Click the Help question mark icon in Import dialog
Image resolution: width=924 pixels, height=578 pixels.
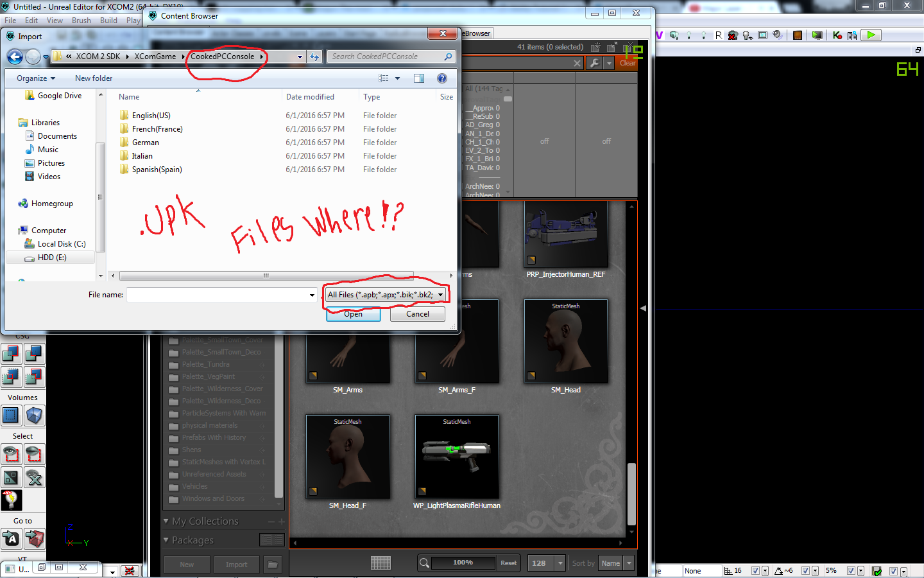coord(441,78)
